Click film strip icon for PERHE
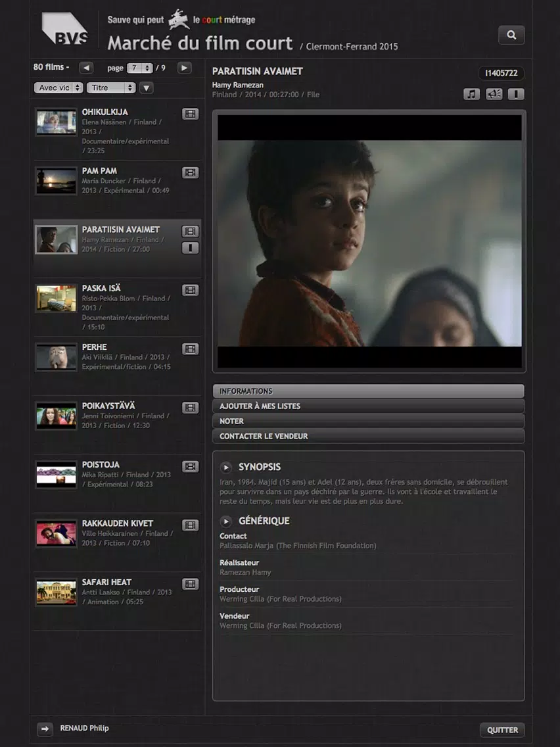The width and height of the screenshot is (560, 747). pos(190,349)
